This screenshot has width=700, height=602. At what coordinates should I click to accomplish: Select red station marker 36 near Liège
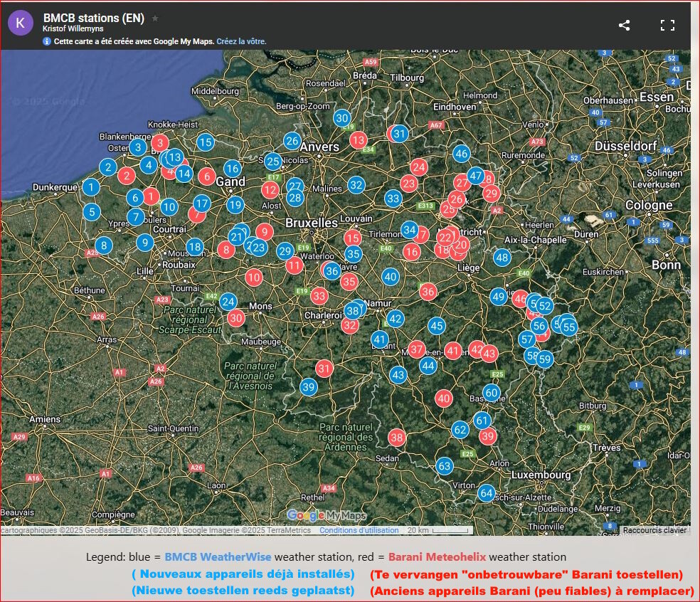click(428, 292)
